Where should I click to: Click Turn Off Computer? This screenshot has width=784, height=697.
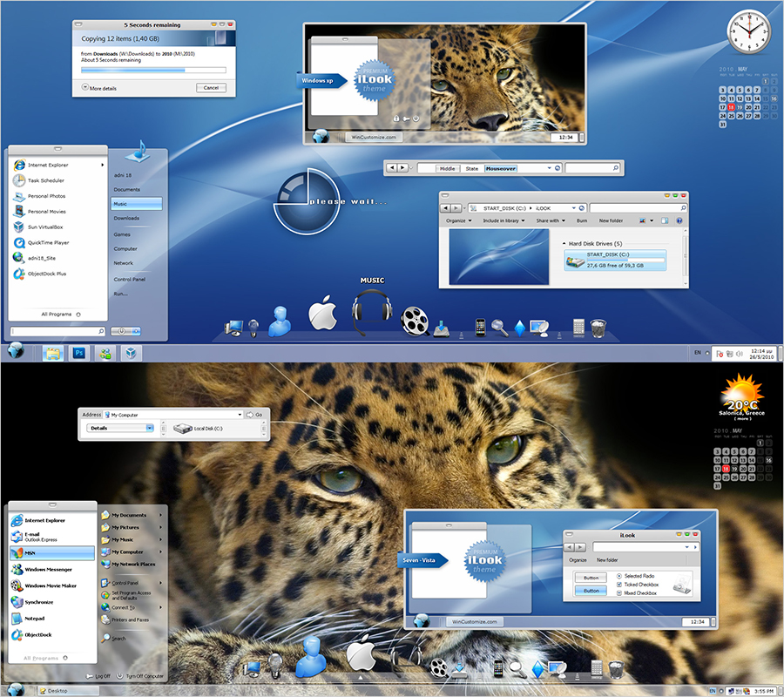coord(140,676)
